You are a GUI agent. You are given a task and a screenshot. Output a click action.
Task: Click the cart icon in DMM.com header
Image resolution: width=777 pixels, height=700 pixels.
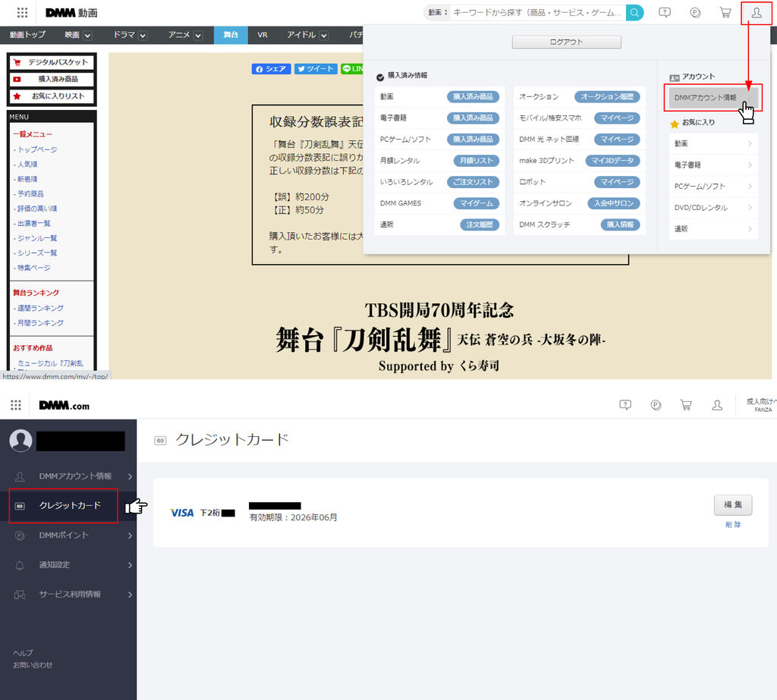pos(686,405)
